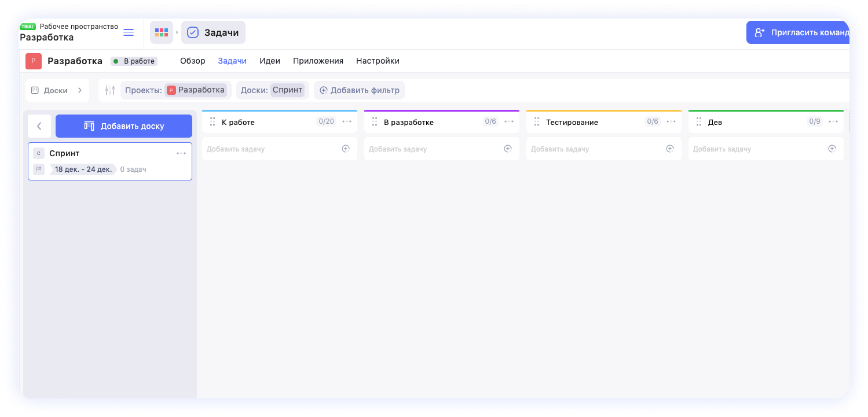Click the flag icon on Спринт board

coord(39,169)
